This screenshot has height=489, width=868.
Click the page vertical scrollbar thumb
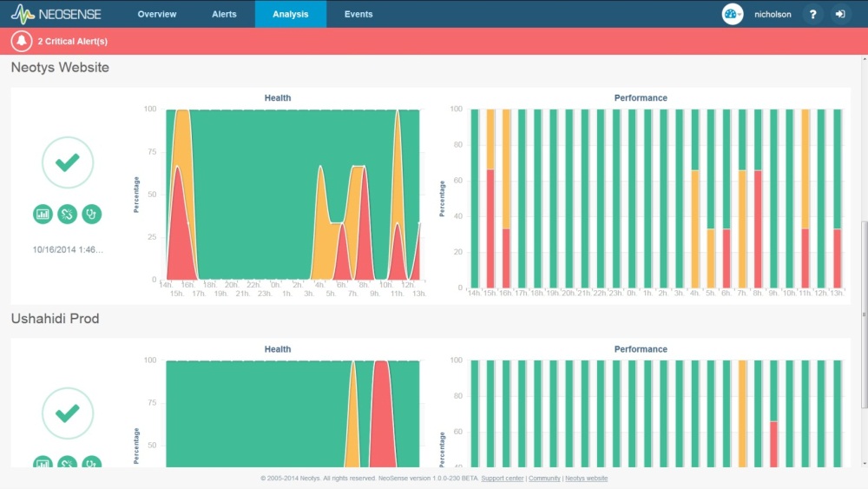point(864,315)
